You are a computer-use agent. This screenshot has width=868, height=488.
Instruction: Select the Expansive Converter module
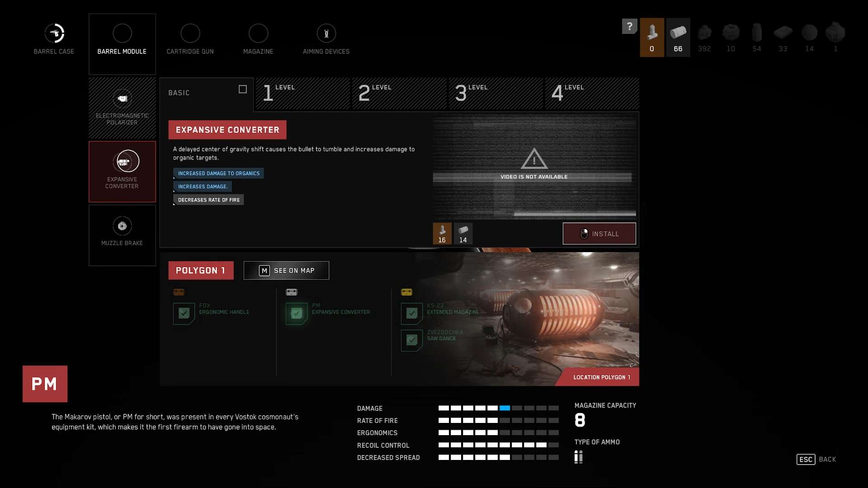(122, 171)
